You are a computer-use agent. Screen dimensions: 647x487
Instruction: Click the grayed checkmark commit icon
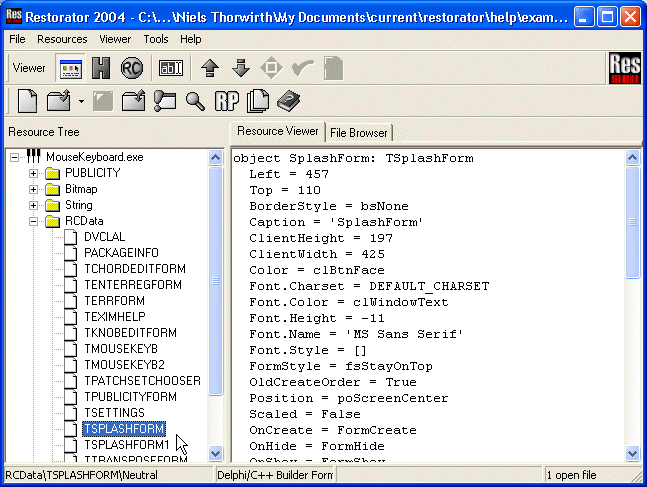pos(302,68)
